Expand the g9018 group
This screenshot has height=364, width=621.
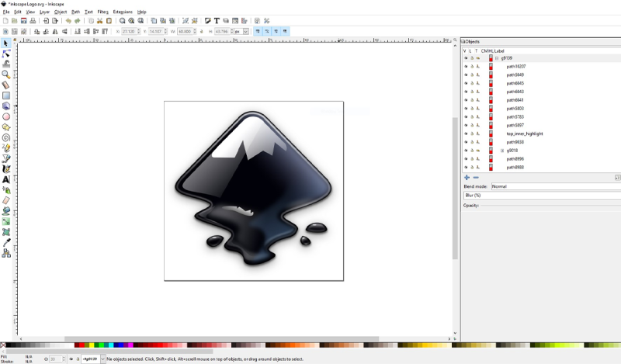(501, 151)
